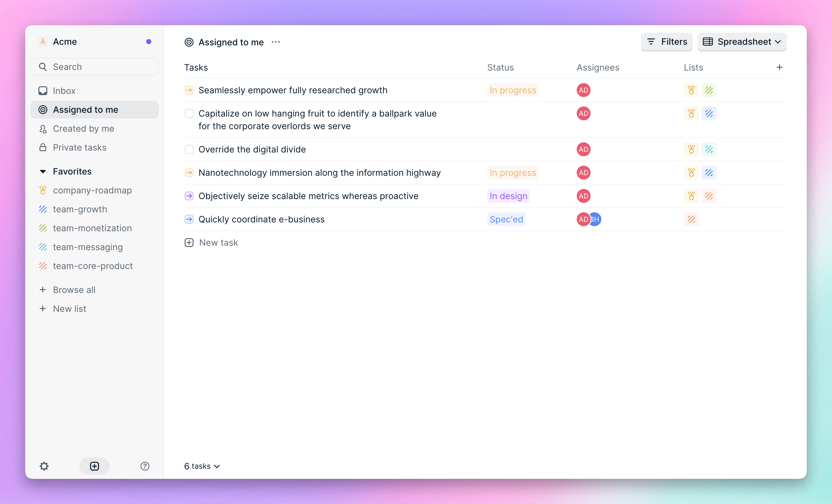The width and height of the screenshot is (832, 504).
Task: Click the plus button in sidebar footer
Action: tap(95, 466)
